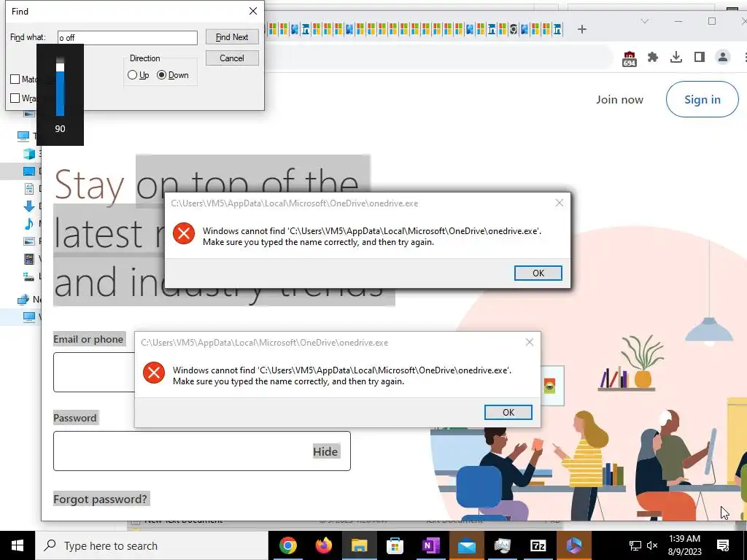
Task: Select the highlighted Desktop icon in Explorer sidebar
Action: tap(29, 171)
